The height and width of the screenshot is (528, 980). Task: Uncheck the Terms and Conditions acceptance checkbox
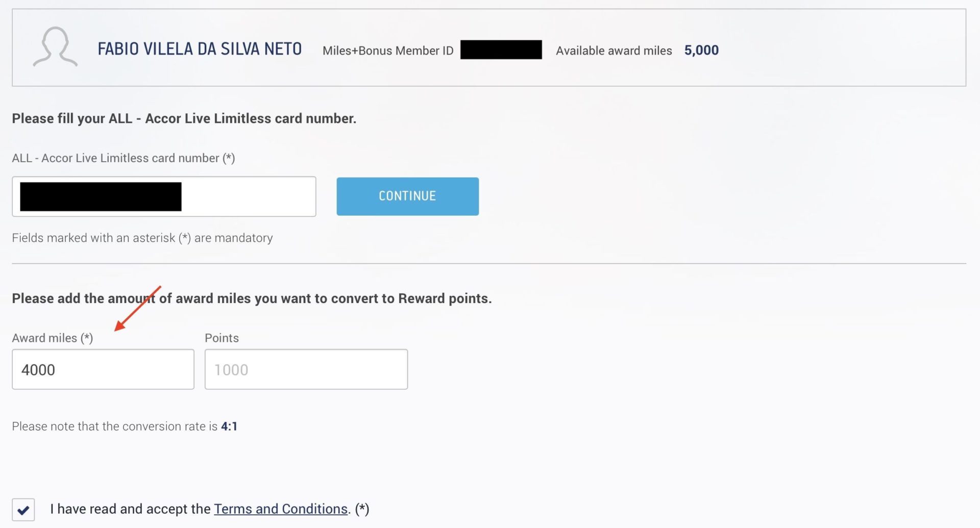(x=23, y=509)
